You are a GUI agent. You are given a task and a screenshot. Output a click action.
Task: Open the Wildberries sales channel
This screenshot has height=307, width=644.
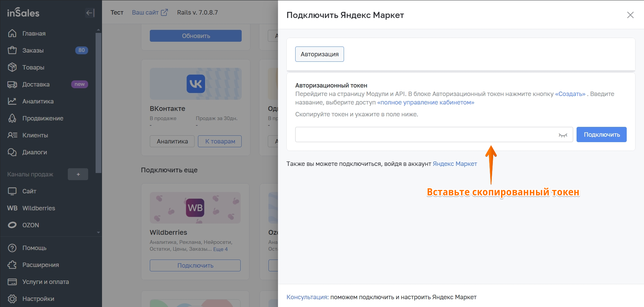(x=38, y=208)
